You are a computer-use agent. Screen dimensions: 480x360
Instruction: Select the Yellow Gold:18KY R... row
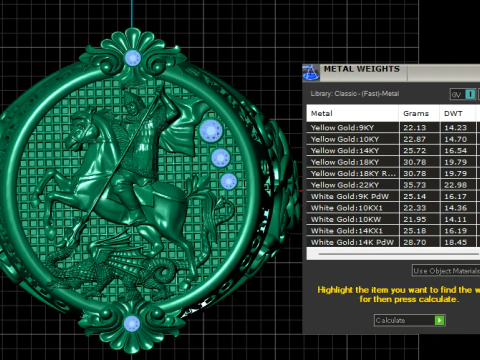coord(393,173)
